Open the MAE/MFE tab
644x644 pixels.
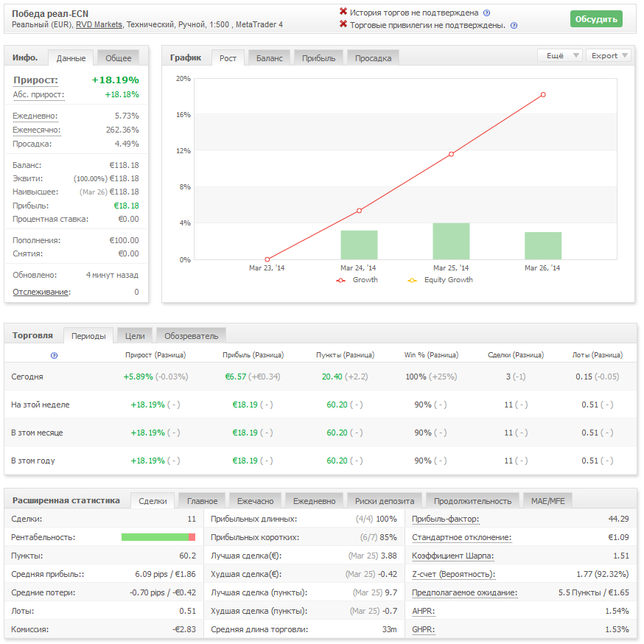point(548,501)
